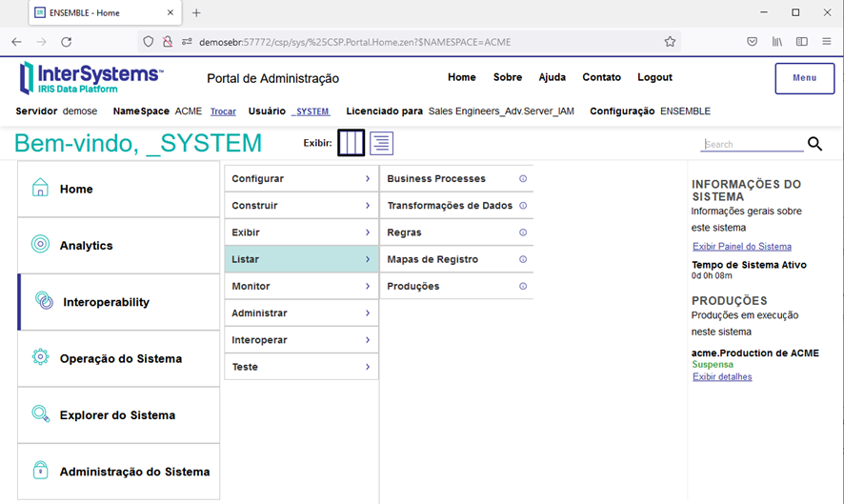Viewport: 844px width, 504px height.
Task: Expand the Construir submenu
Action: (x=301, y=206)
